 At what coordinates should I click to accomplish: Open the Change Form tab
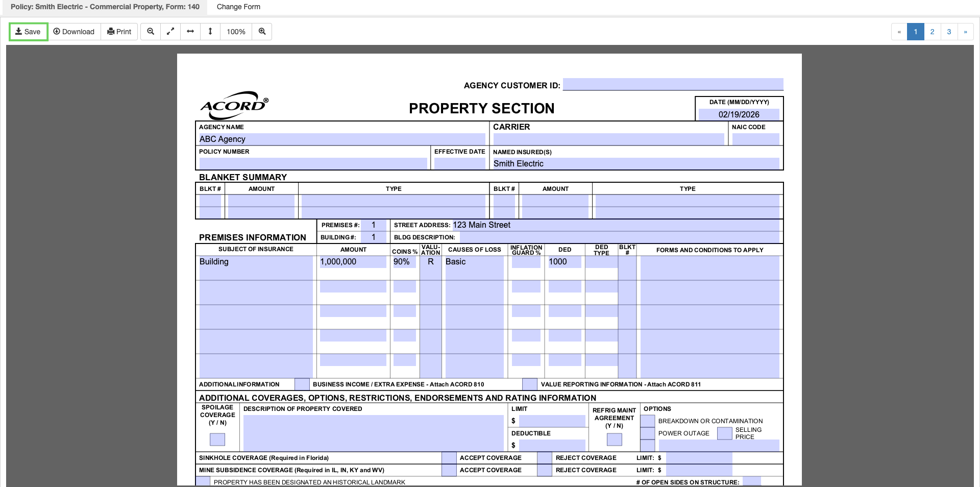pyautogui.click(x=238, y=7)
